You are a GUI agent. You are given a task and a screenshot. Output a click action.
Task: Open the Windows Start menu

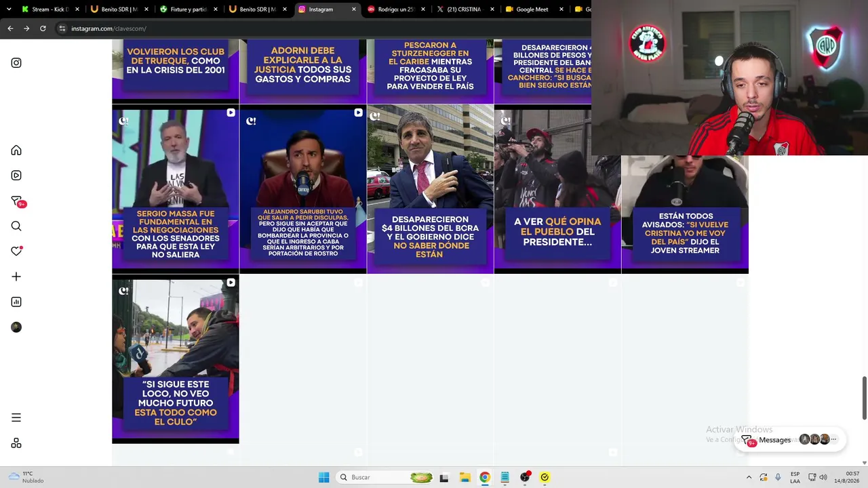(323, 477)
